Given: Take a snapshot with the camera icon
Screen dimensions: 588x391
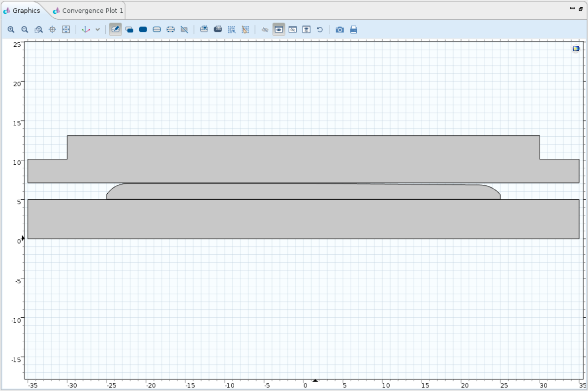Looking at the screenshot, I should [340, 30].
